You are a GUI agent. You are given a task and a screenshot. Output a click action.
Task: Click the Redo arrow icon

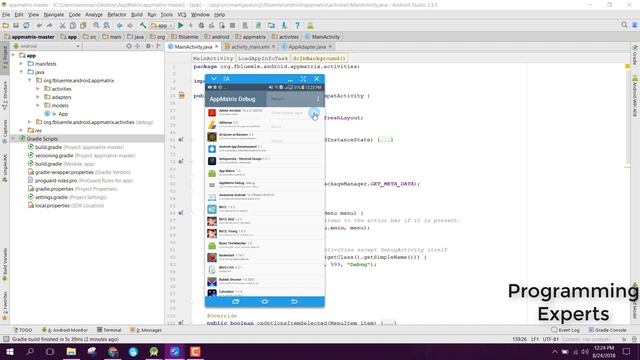click(x=49, y=25)
